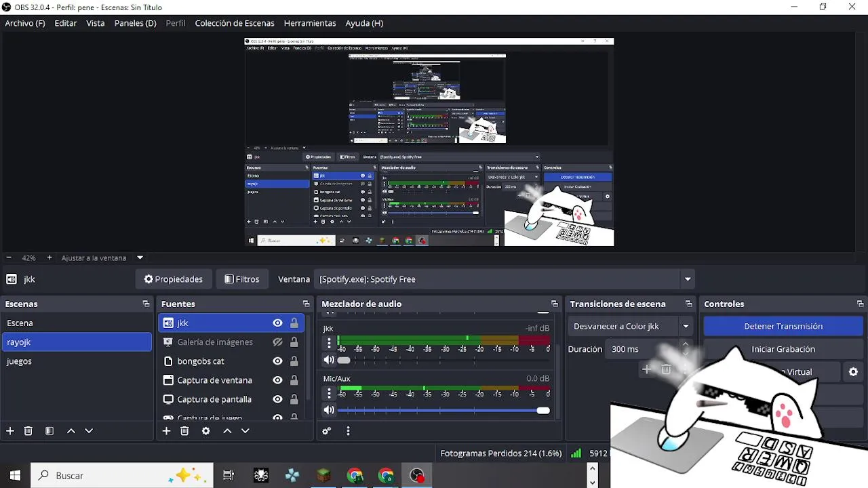868x488 pixels.
Task: Click the Propiedades button
Action: pyautogui.click(x=174, y=279)
